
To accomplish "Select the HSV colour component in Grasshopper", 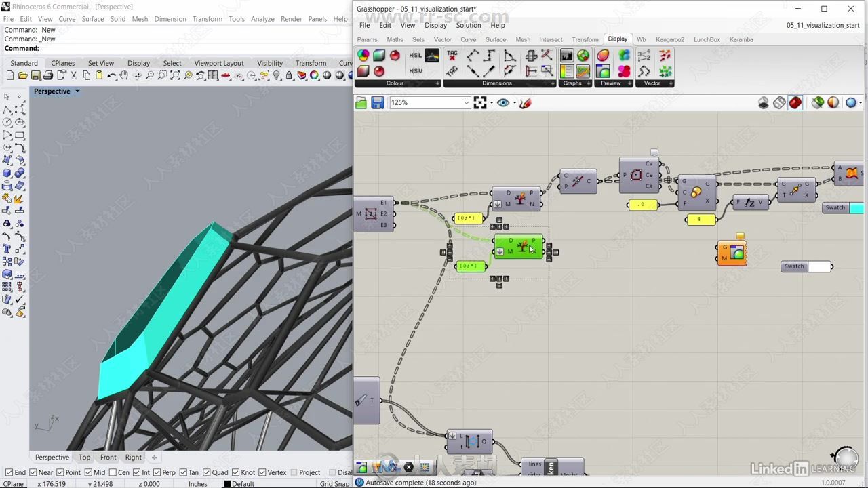I will coord(415,70).
